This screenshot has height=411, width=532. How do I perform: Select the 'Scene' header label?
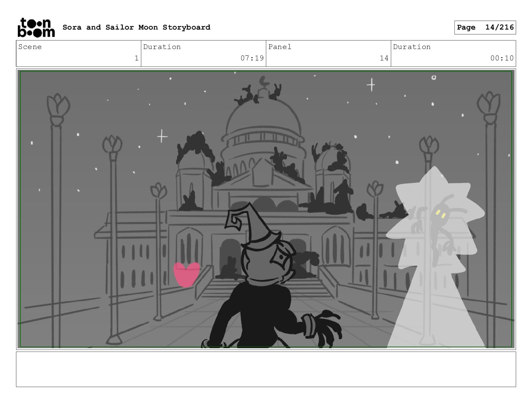pos(30,47)
